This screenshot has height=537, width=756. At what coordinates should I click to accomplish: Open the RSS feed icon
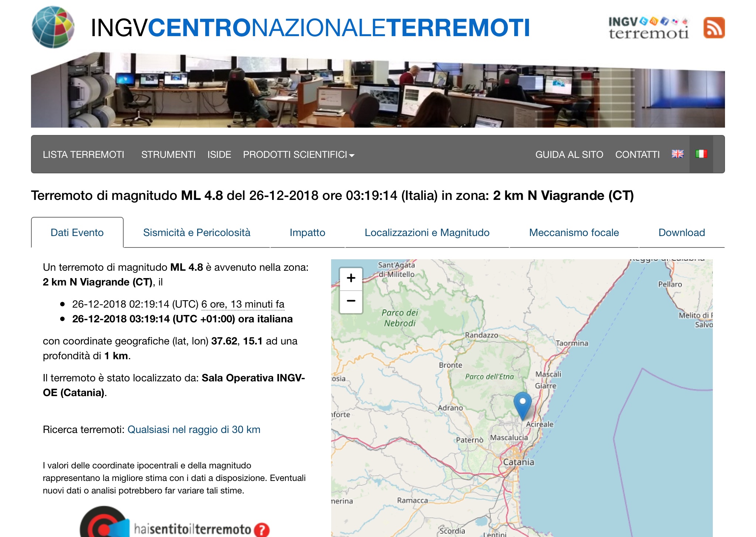tap(714, 28)
